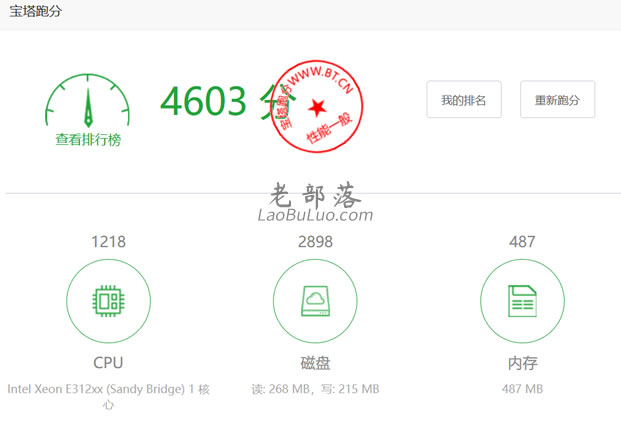Click the CPU label text
This screenshot has height=422, width=621.
pos(108,363)
